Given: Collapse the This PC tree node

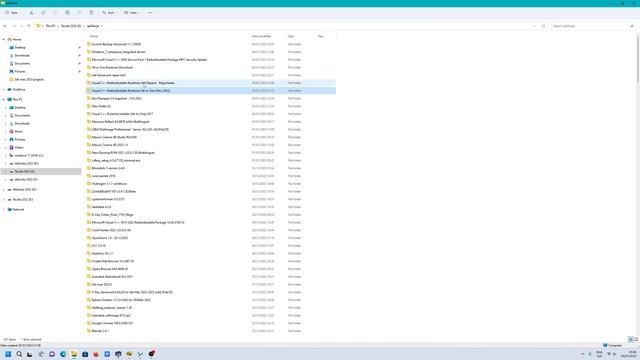Looking at the screenshot, I should 4,99.
